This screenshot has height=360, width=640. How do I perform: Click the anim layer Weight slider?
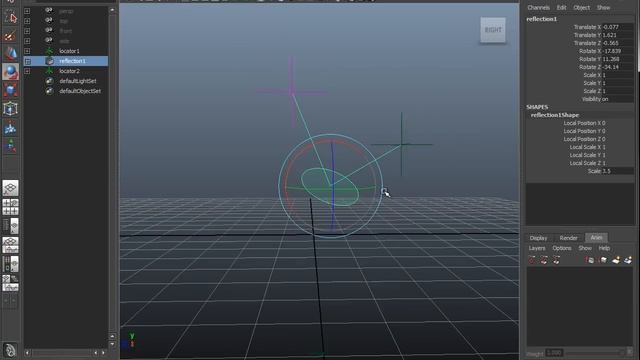click(x=594, y=353)
